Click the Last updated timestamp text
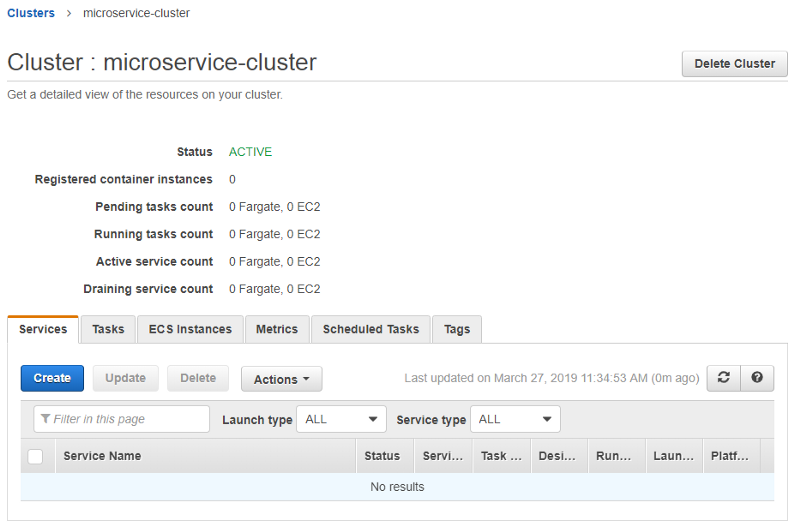800x526 pixels. click(x=552, y=378)
